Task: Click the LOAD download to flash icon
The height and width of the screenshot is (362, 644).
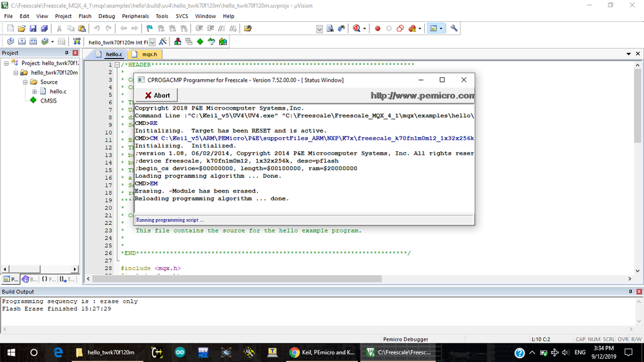Action: click(x=77, y=41)
